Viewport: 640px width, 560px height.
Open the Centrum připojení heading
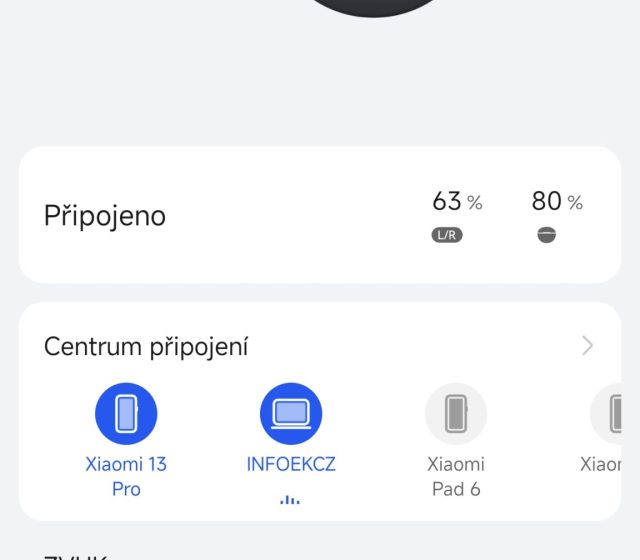tap(146, 347)
